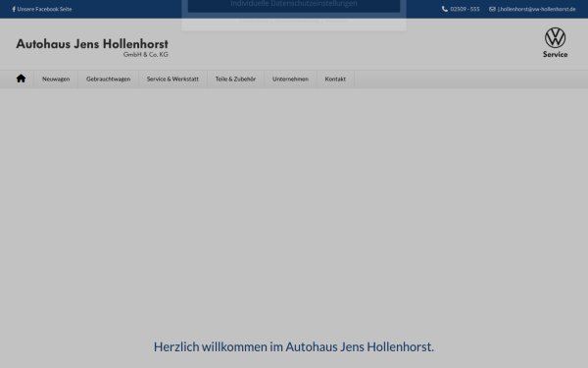
Task: Open the Datenschutzerklärung link in cookie dialog
Action: pos(297,21)
